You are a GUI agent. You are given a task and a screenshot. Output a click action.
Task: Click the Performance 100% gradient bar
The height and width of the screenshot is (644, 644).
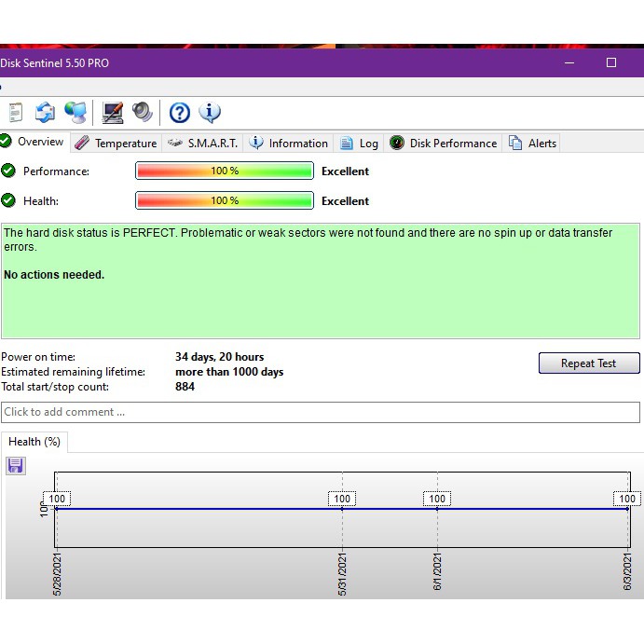[x=224, y=171]
